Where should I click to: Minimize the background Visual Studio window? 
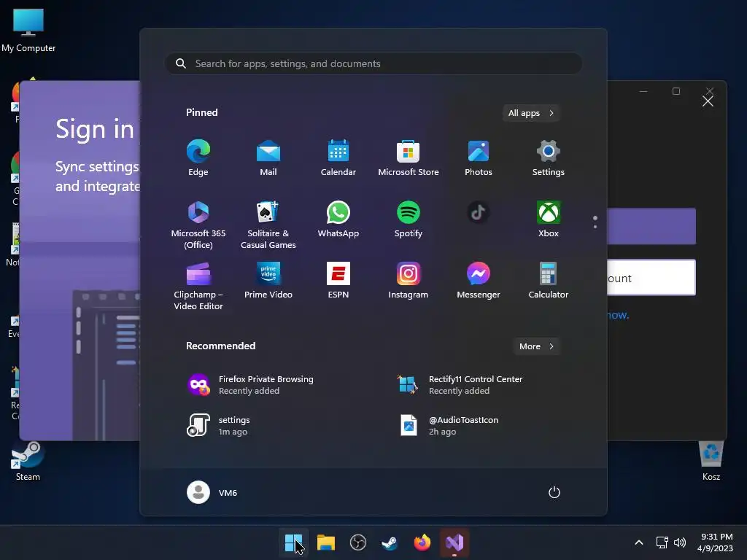(643, 91)
